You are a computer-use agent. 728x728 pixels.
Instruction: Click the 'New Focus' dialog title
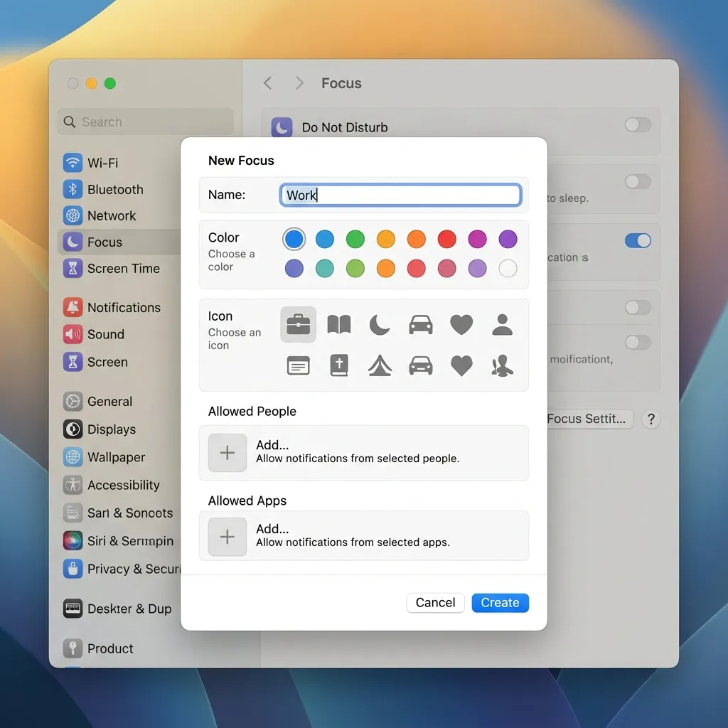tap(241, 161)
